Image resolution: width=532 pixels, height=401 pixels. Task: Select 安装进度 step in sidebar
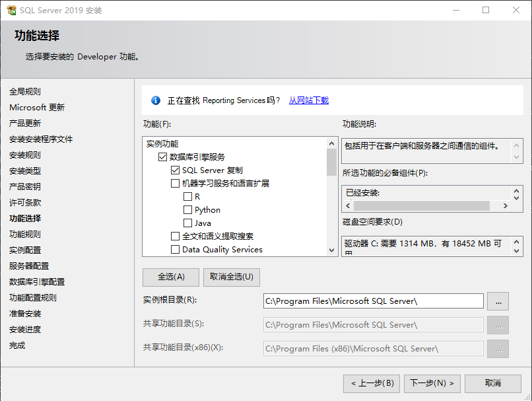25,330
